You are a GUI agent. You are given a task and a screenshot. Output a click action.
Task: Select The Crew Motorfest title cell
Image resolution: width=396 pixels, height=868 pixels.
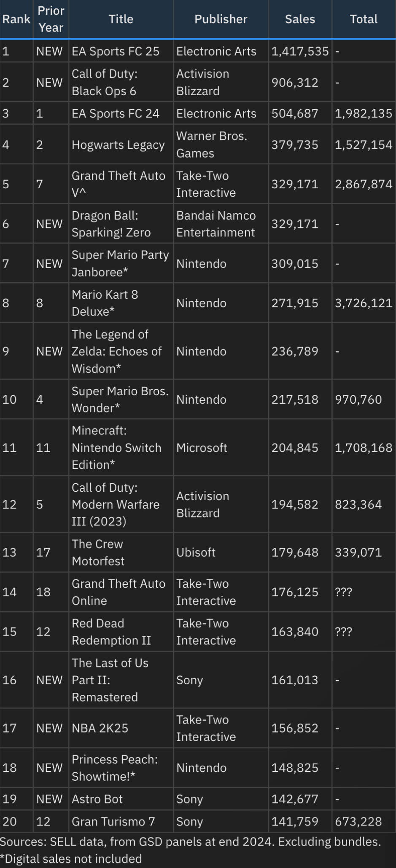click(121, 552)
